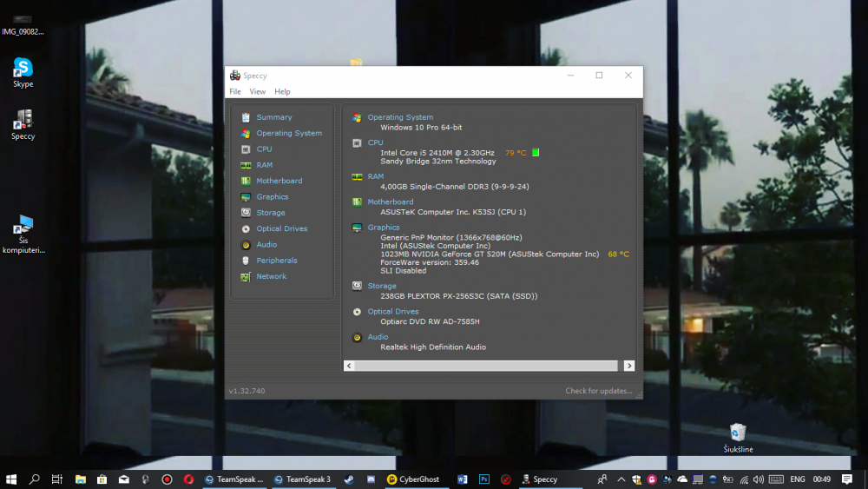Open Discord from the taskbar
This screenshot has width=868, height=489.
tap(371, 479)
